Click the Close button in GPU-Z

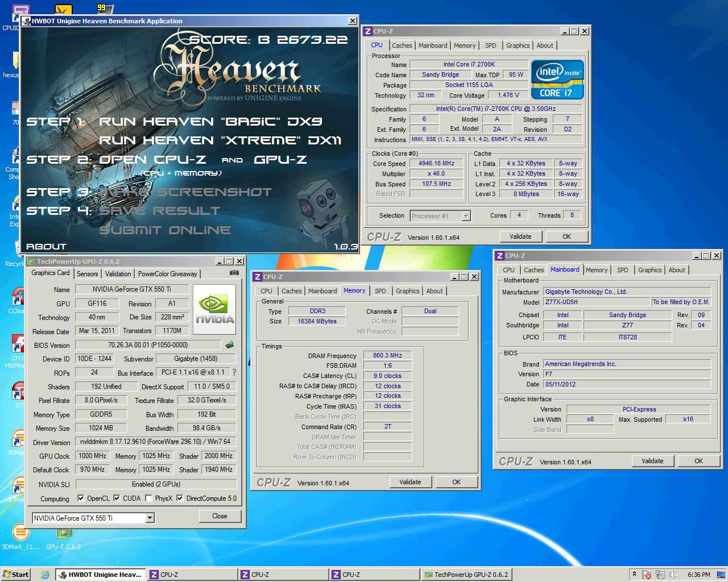tap(220, 516)
